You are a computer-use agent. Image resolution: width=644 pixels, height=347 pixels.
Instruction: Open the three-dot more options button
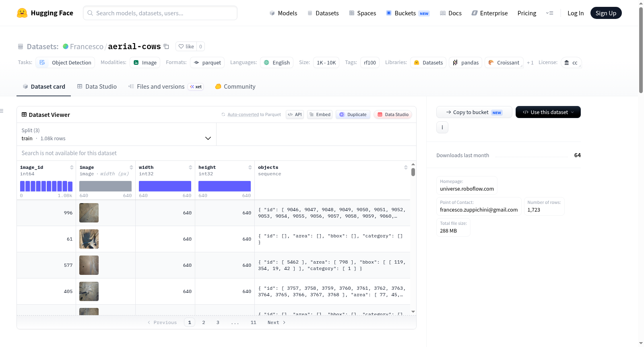tap(442, 127)
